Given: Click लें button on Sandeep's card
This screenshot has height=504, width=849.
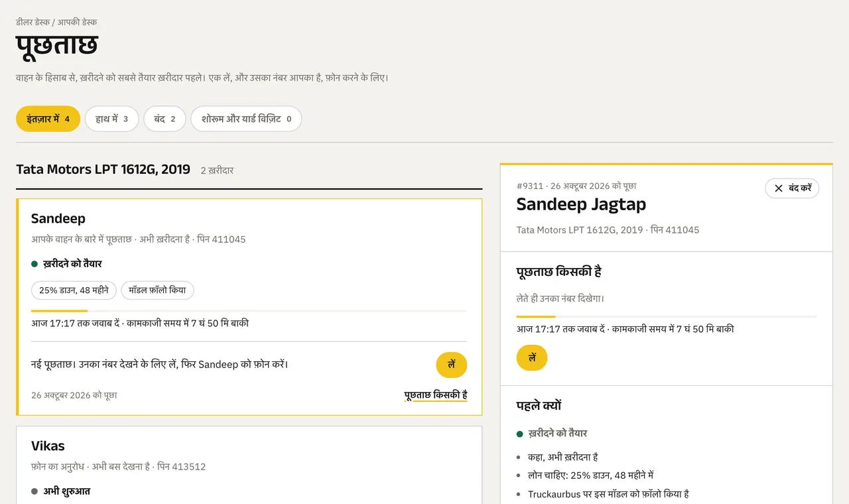Looking at the screenshot, I should click(452, 365).
